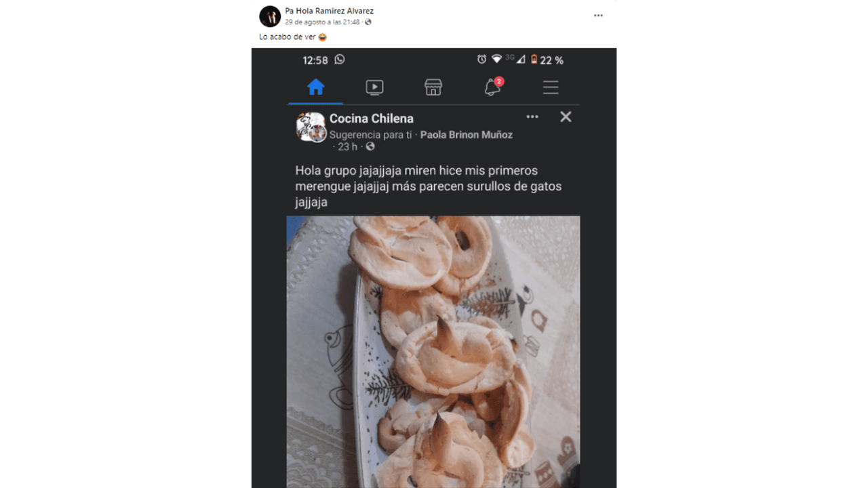Open the Cocina Chilena group link

click(372, 118)
